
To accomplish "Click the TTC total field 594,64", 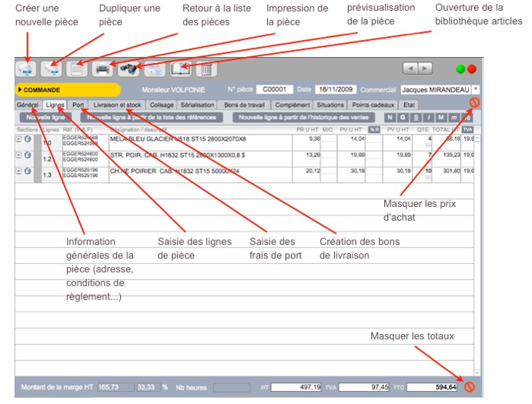I will (x=432, y=387).
